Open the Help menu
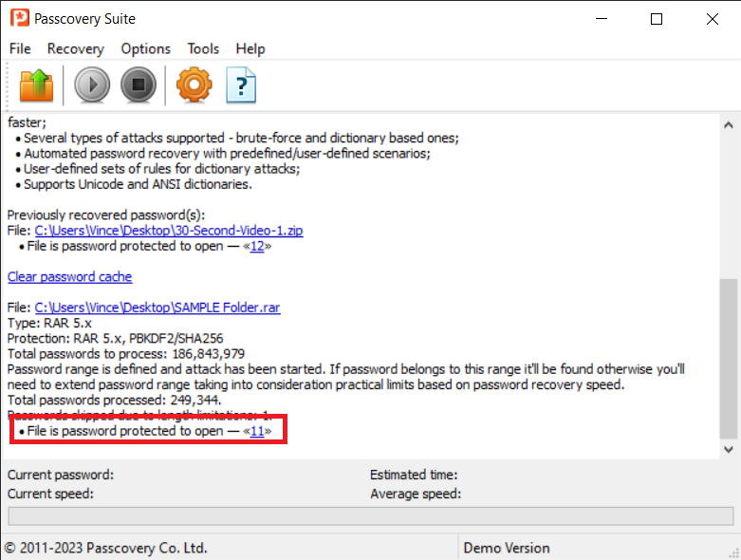This screenshot has width=741, height=560. (x=250, y=48)
